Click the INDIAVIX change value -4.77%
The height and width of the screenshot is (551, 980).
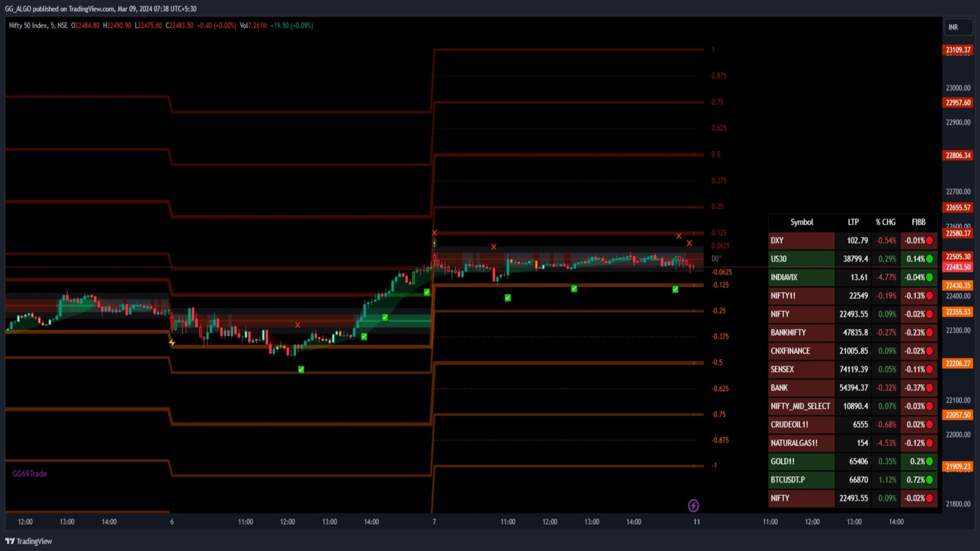tap(886, 277)
